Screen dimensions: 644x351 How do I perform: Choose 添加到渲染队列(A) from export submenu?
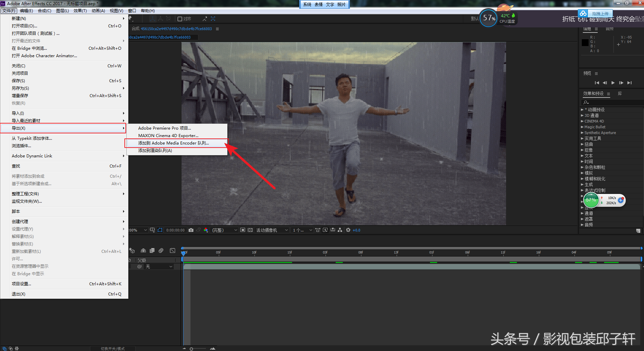coord(176,151)
